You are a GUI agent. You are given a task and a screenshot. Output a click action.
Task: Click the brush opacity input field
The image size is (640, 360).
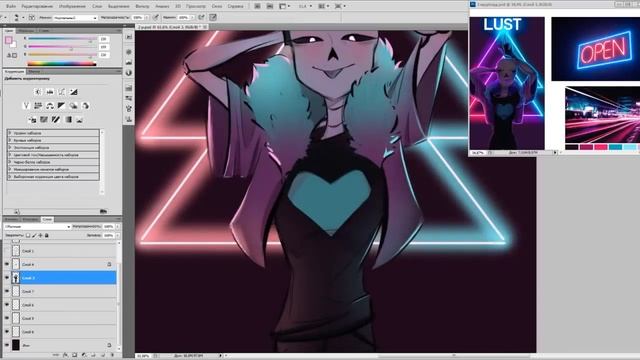tap(138, 18)
